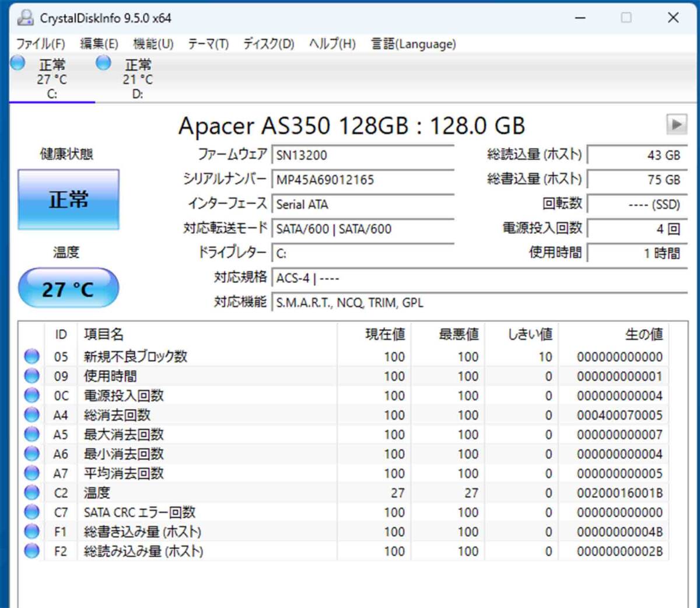Click the 27 °C temperature button
The image size is (700, 608).
click(68, 289)
